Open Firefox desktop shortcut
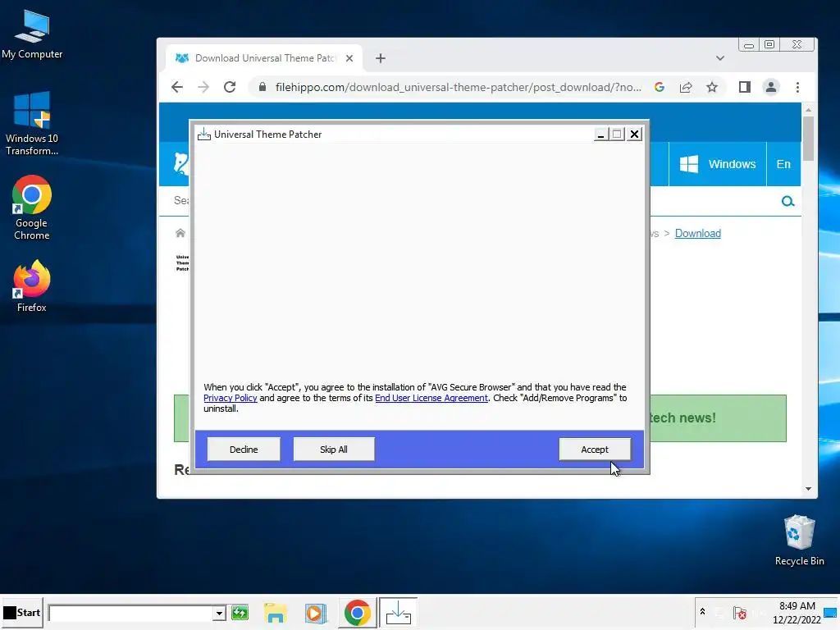 pyautogui.click(x=32, y=286)
